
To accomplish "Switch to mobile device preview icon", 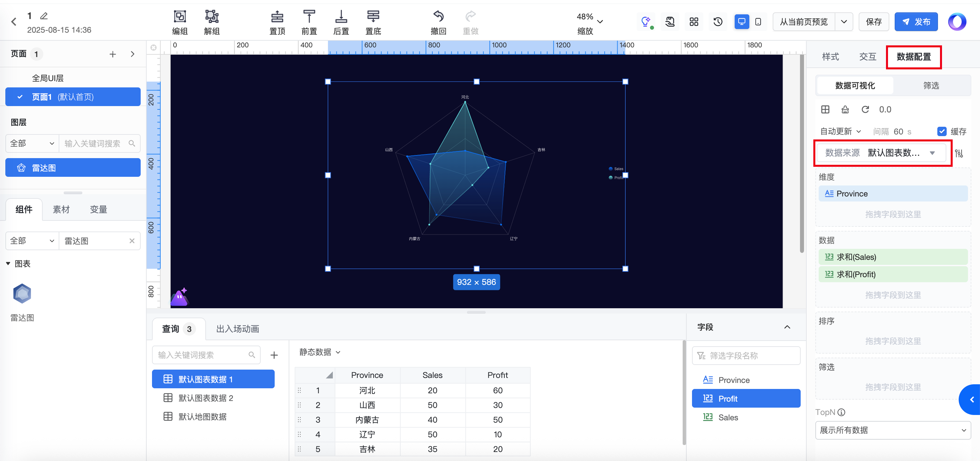I will 758,22.
